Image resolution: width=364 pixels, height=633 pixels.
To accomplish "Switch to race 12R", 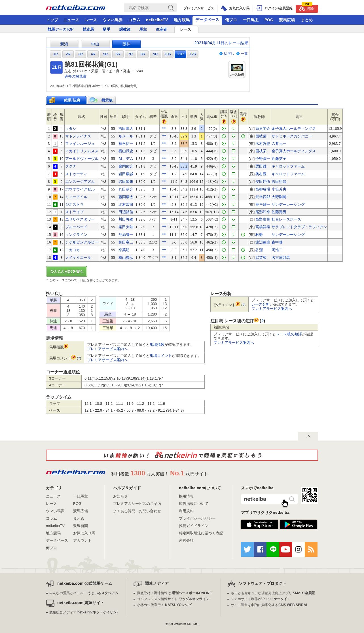I will point(193,54).
